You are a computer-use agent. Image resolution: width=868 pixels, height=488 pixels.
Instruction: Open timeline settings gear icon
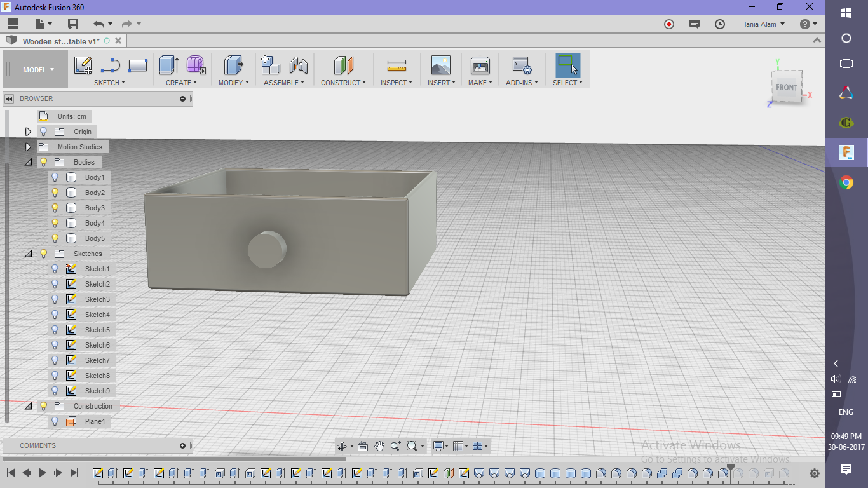(815, 473)
